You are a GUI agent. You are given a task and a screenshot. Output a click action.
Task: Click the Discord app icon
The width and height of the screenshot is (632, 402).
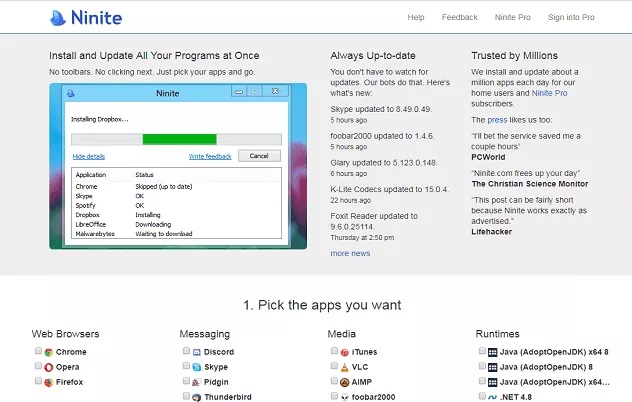point(197,352)
